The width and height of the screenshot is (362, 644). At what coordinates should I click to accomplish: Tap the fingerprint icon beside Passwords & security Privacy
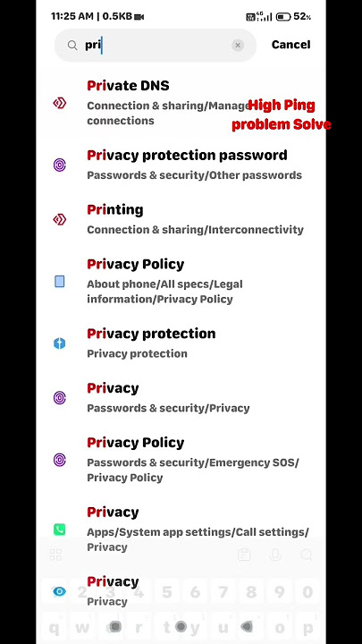click(60, 398)
